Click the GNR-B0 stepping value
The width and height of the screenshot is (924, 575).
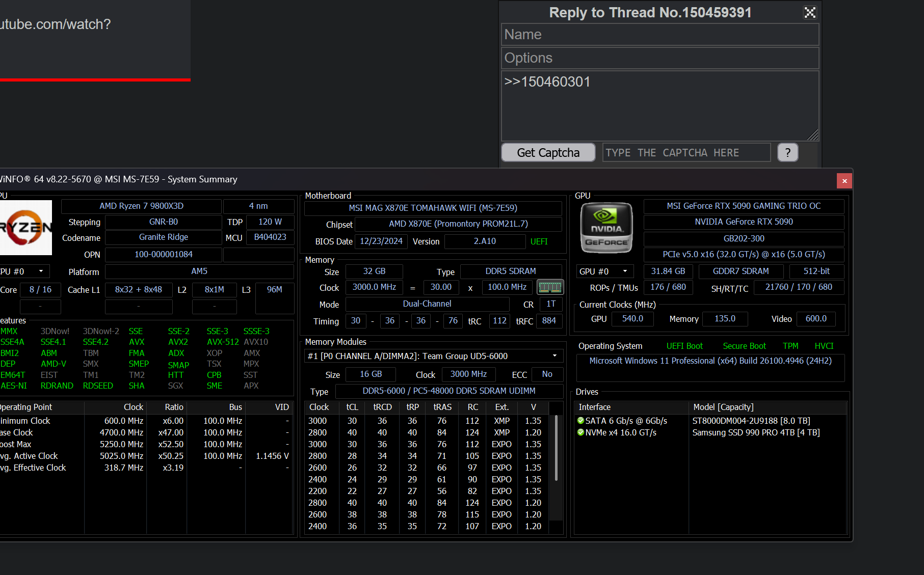[164, 222]
